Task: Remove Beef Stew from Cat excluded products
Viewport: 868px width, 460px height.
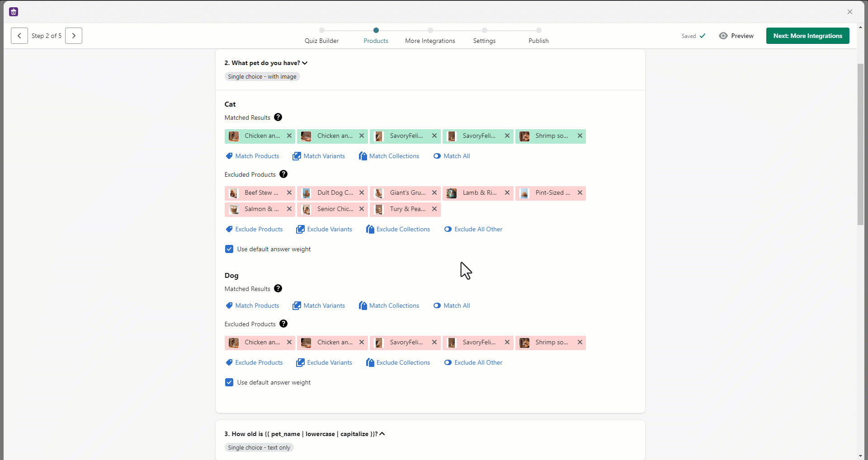Action: pos(289,193)
